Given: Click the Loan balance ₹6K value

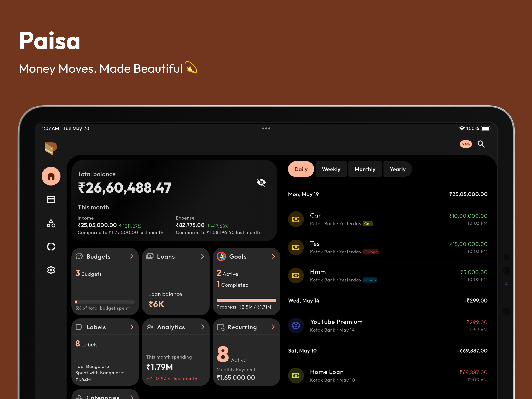Looking at the screenshot, I should tap(156, 304).
